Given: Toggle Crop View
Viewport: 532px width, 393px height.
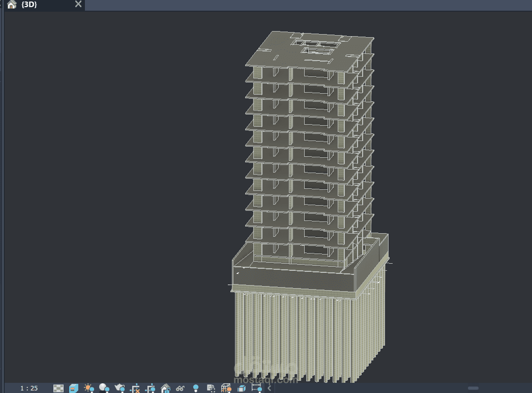Looking at the screenshot, I should [135, 388].
